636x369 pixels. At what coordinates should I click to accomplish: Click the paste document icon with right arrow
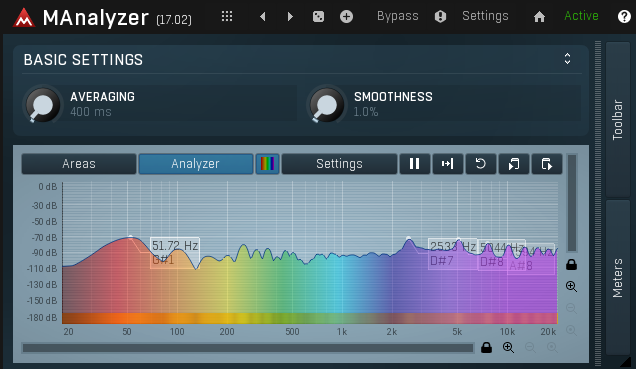pyautogui.click(x=547, y=164)
